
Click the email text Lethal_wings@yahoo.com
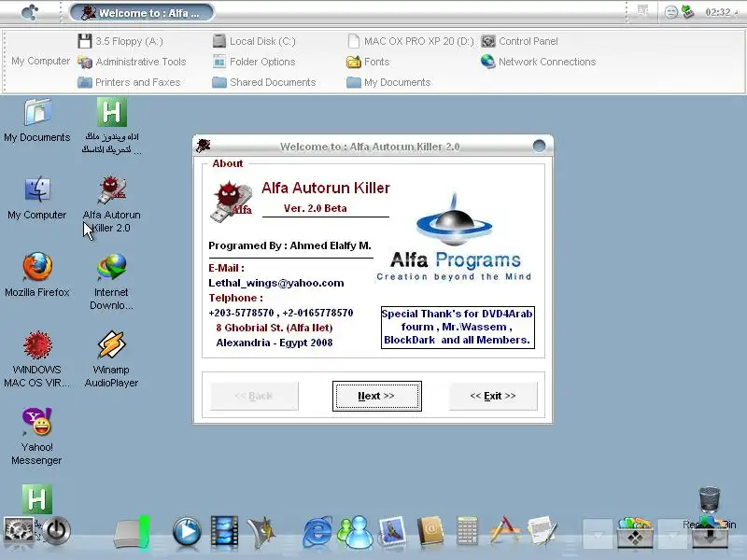pyautogui.click(x=276, y=283)
